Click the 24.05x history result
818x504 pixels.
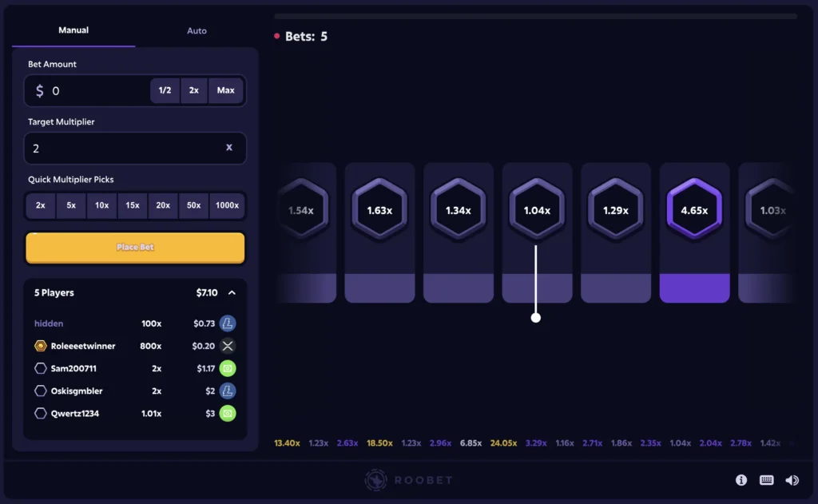point(503,443)
